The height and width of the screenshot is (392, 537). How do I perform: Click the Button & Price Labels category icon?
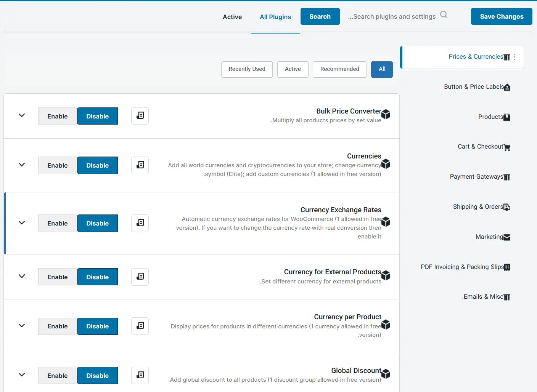tap(507, 87)
